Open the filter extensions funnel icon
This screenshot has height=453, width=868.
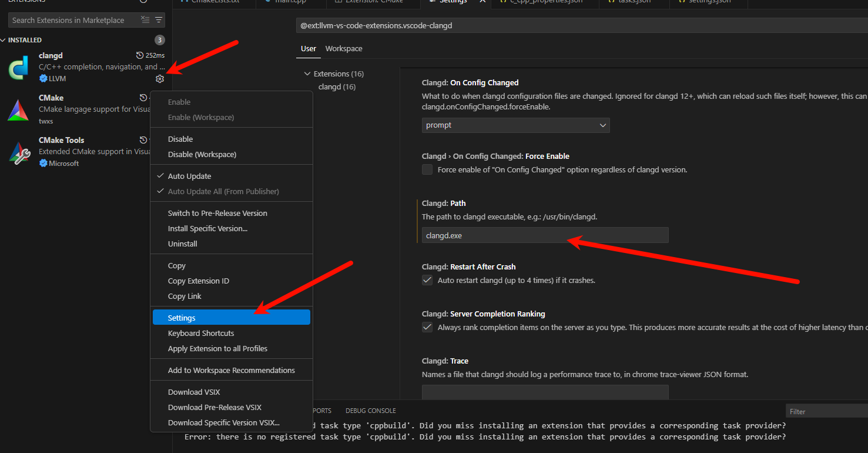(x=159, y=20)
